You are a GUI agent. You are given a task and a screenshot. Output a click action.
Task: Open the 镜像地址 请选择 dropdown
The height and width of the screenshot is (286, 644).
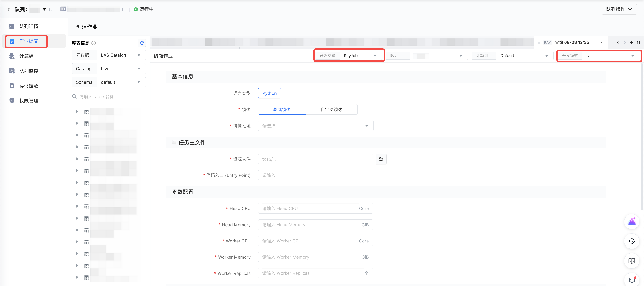tap(315, 126)
